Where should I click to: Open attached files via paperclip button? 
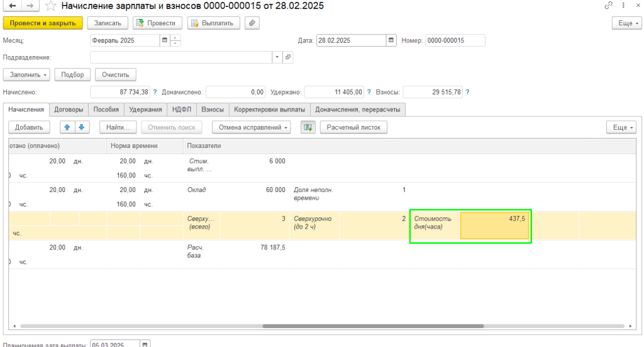pyautogui.click(x=252, y=23)
